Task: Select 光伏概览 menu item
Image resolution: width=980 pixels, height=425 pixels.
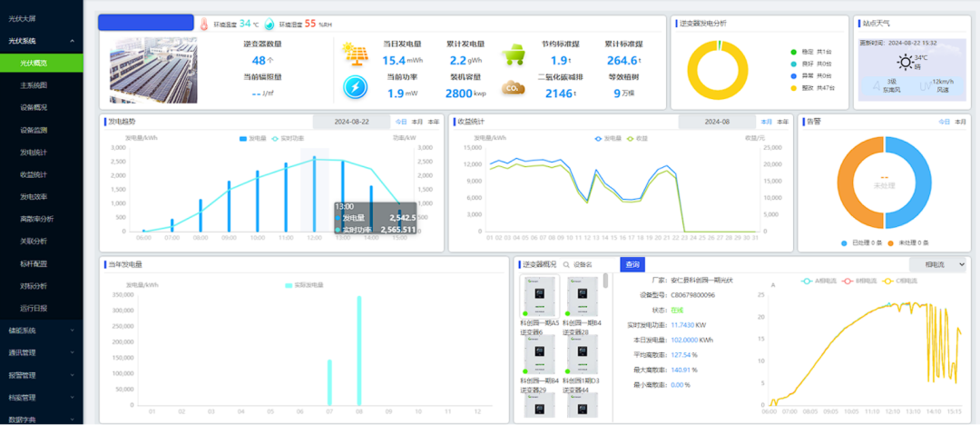Action: point(41,63)
